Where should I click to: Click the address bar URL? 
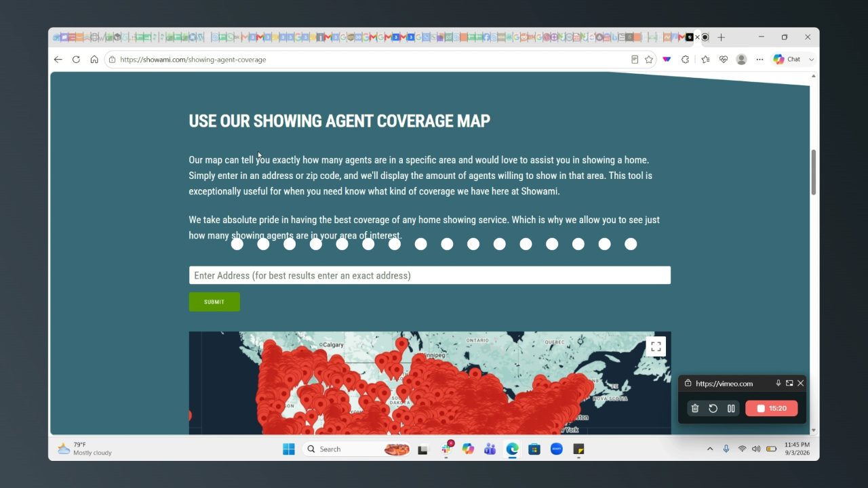[193, 60]
